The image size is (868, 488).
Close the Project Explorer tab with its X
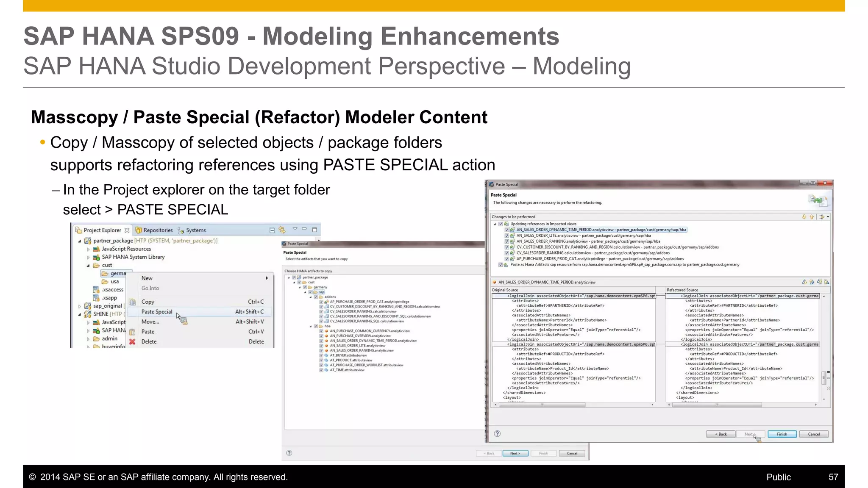(127, 230)
